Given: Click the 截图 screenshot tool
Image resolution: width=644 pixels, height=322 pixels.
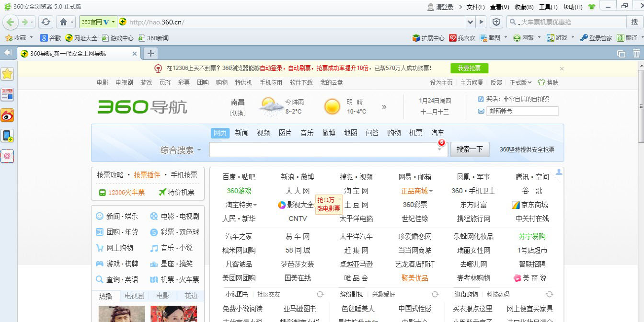Looking at the screenshot, I should pos(490,38).
